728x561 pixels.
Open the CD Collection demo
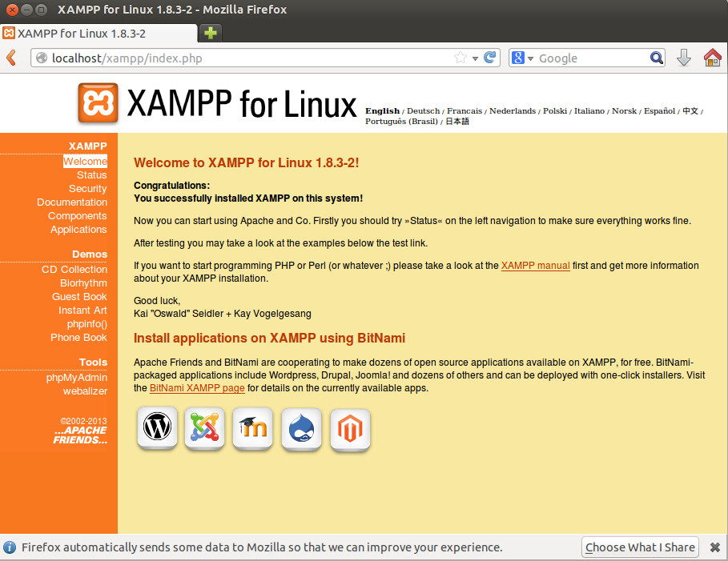pyautogui.click(x=74, y=270)
